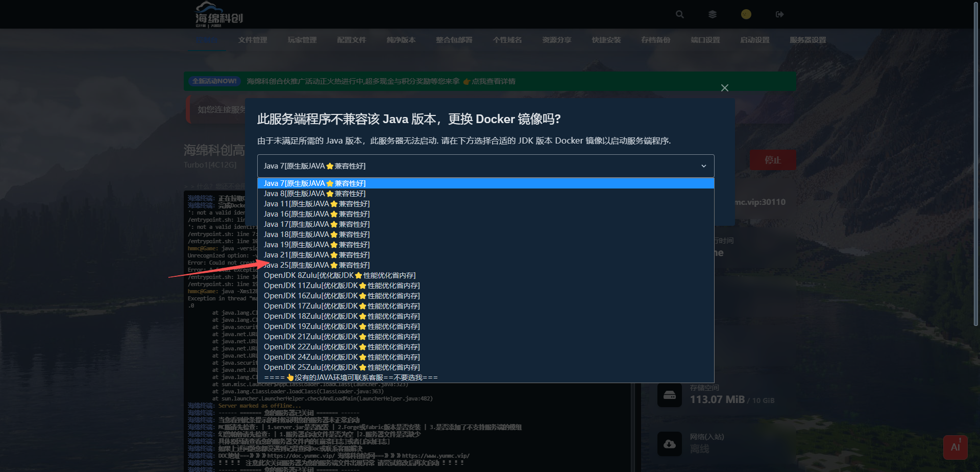Pick OpenJDK 17Zulu optimized JDK option
The height and width of the screenshot is (472, 980).
click(x=341, y=306)
